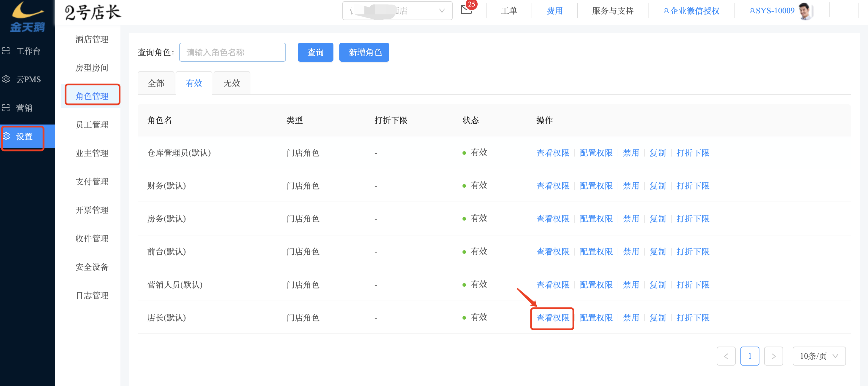Screen dimensions: 868x386
Task: Select page 1 in pagination
Action: point(750,356)
